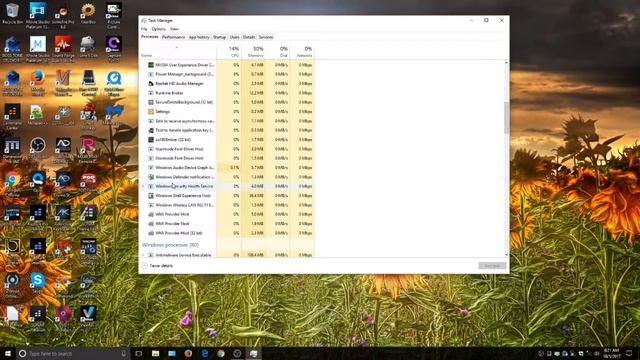The width and height of the screenshot is (640, 360).
Task: Sort processes by Memory column header
Action: coord(253,52)
